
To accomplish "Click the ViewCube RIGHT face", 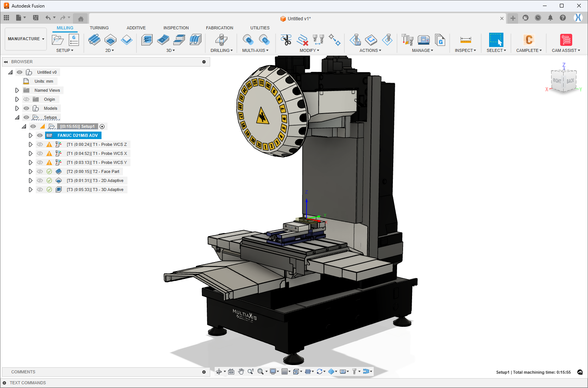I will 557,81.
